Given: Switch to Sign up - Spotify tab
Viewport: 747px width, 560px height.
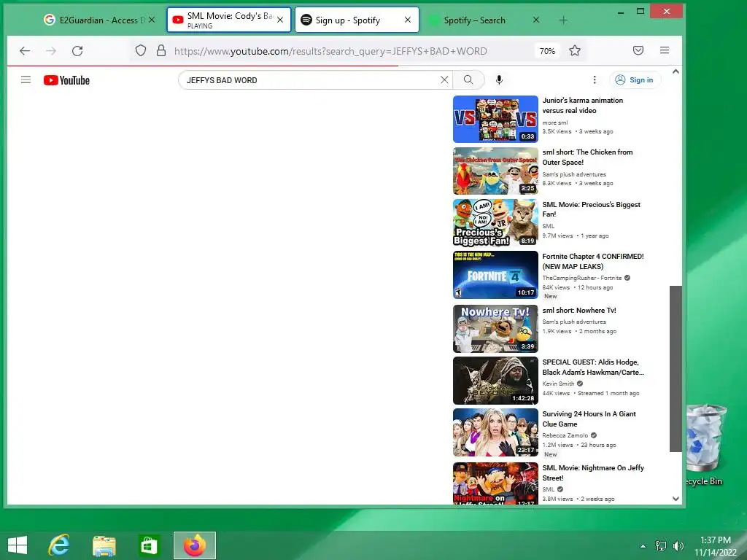Looking at the screenshot, I should 357,20.
